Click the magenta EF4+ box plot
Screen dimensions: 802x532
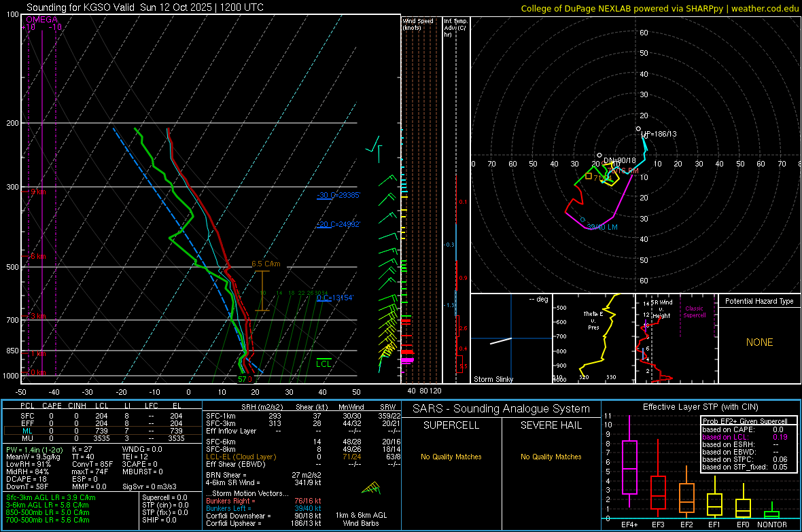[629, 461]
